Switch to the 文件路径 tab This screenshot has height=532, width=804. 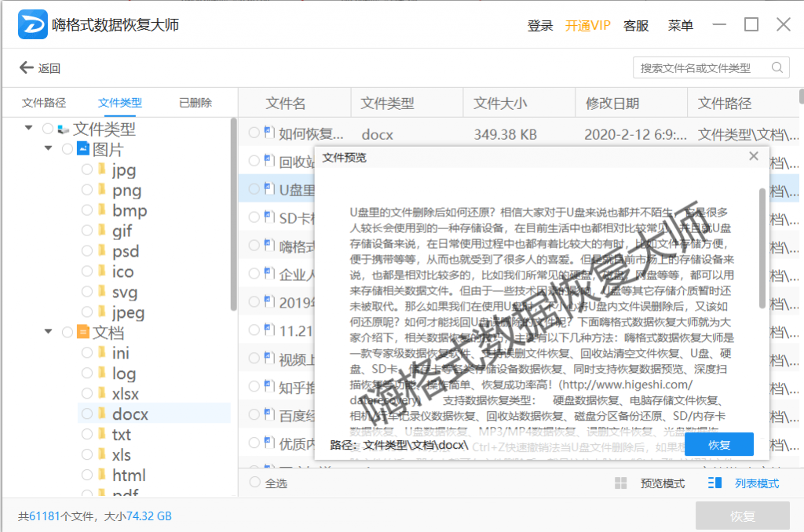tap(44, 103)
